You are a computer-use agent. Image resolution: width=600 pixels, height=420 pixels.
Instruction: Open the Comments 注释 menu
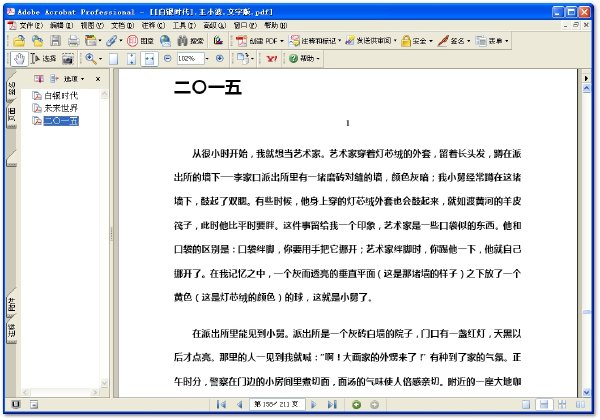(153, 26)
